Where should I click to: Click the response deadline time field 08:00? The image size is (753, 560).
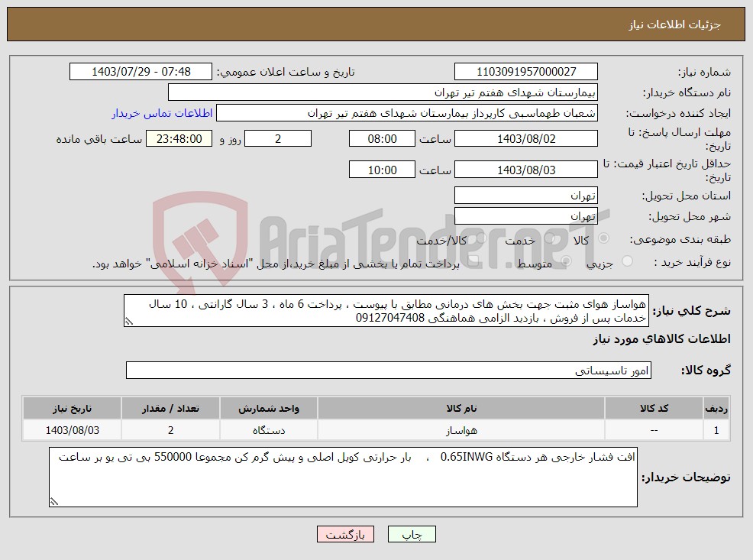pos(382,139)
